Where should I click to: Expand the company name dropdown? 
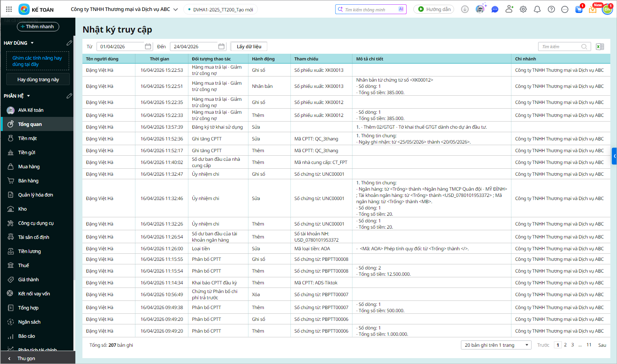[175, 9]
